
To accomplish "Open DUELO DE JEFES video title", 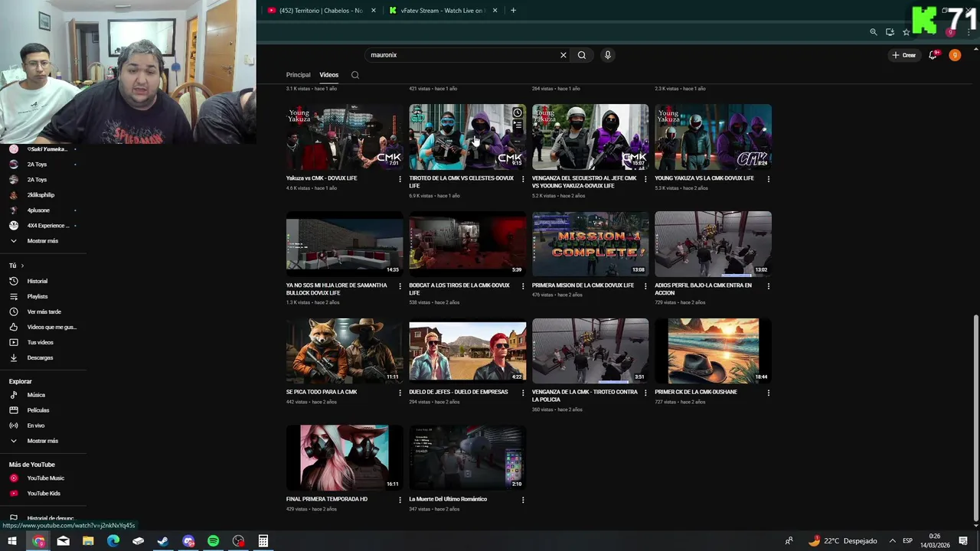I will [x=459, y=392].
